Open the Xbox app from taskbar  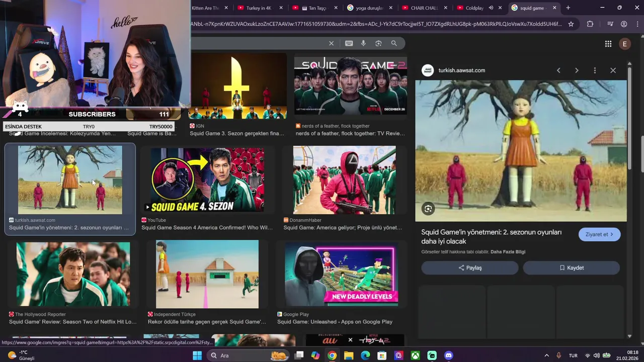pos(415,355)
